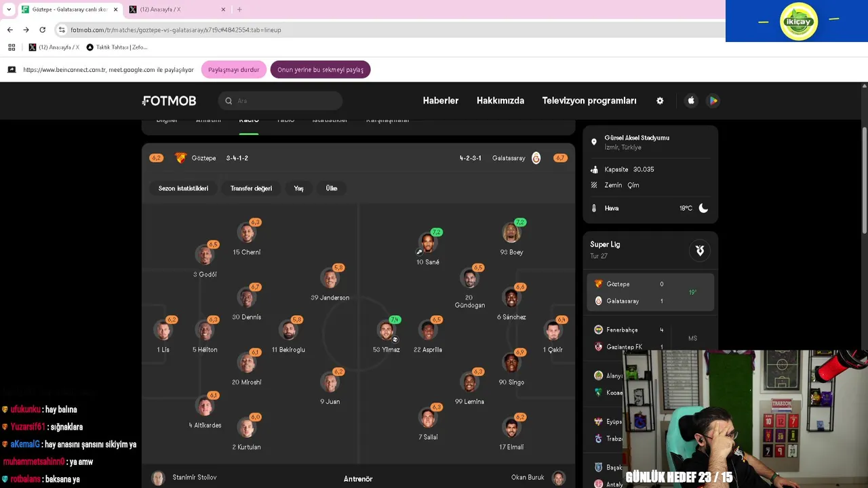
Task: Click the site info icon in address bar
Action: 62,30
